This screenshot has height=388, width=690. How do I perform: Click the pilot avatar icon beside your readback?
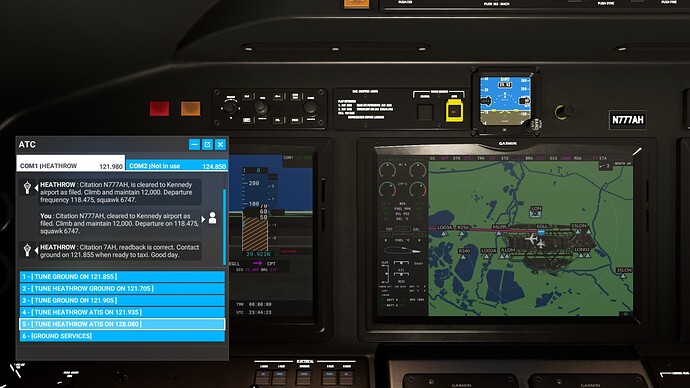[212, 218]
